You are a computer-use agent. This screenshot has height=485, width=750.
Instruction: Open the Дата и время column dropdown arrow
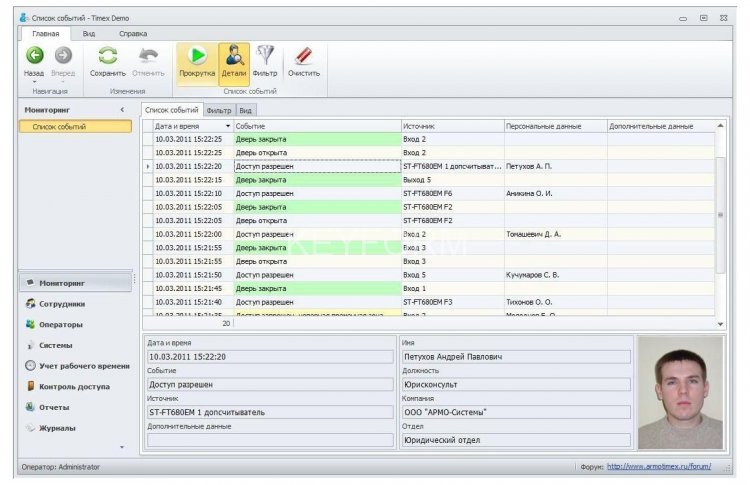(228, 126)
